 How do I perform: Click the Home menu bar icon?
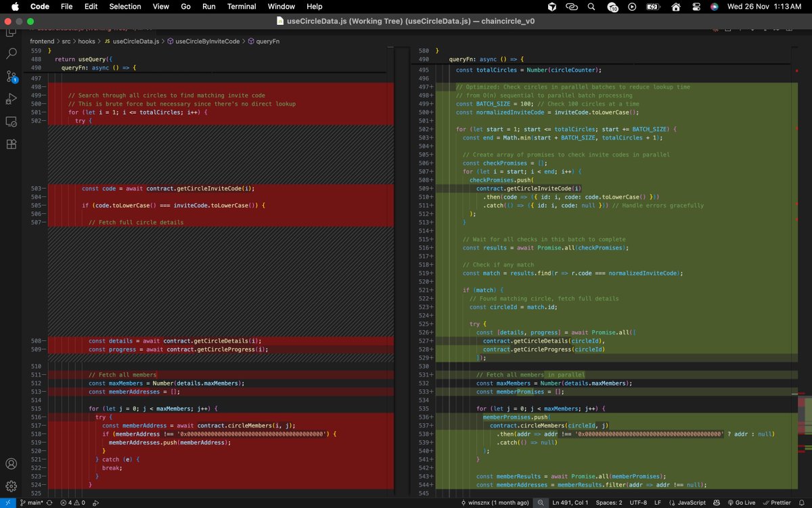(x=675, y=6)
